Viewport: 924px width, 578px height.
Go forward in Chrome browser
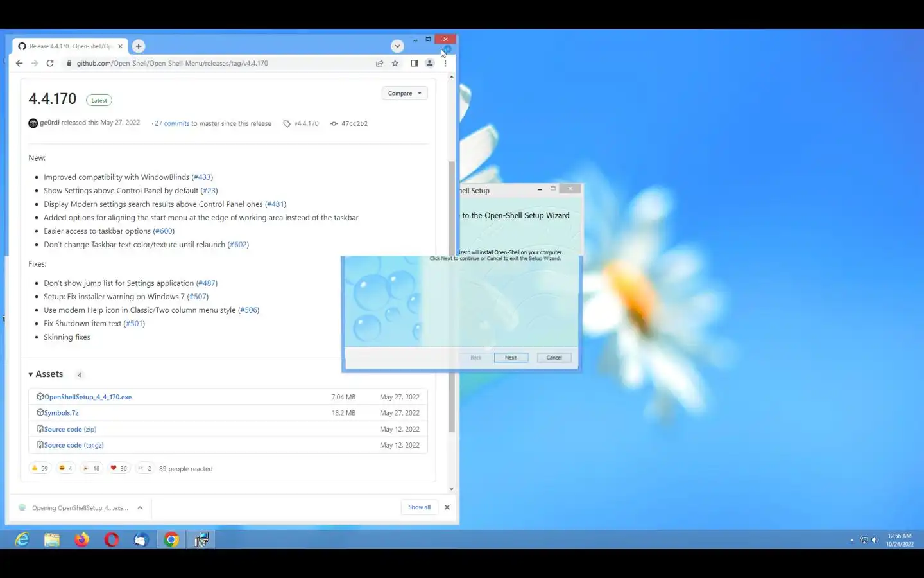35,63
